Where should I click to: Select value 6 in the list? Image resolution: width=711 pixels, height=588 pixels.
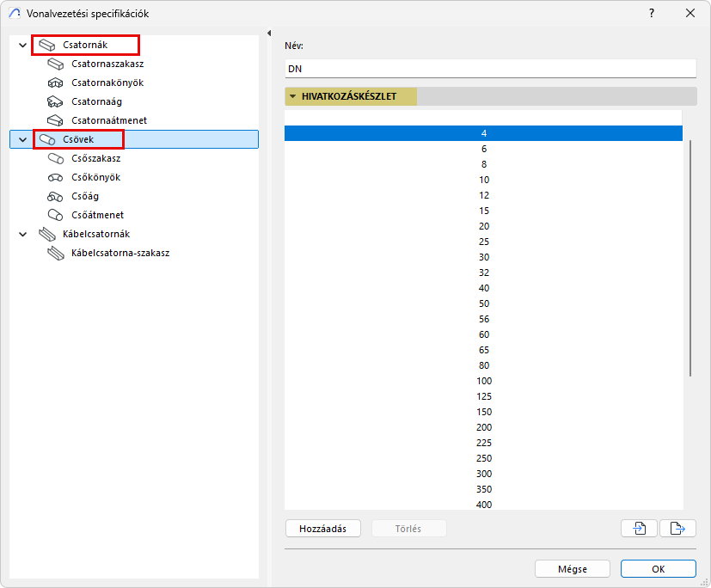click(x=483, y=149)
